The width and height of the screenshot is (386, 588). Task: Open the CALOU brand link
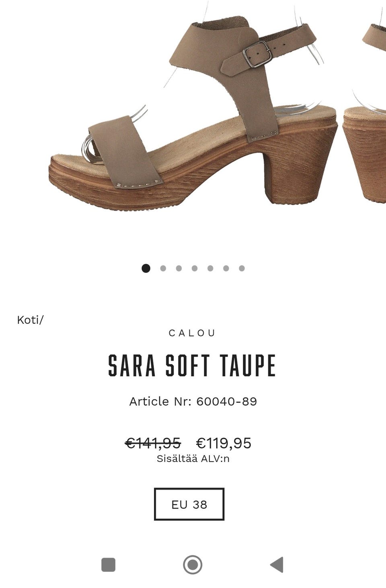click(193, 333)
